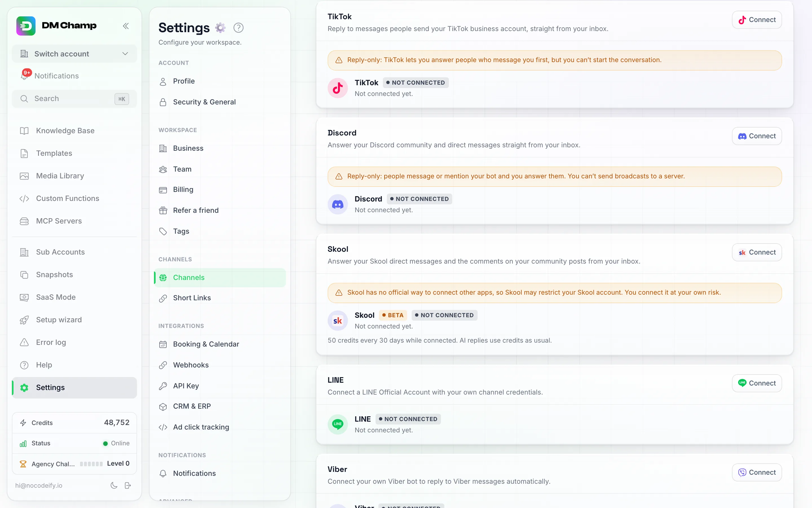Open Short Links settings

point(220,298)
